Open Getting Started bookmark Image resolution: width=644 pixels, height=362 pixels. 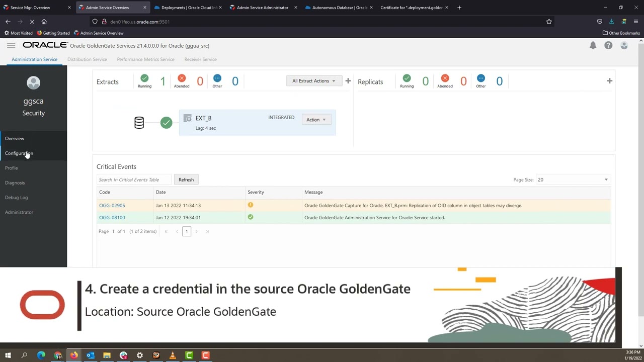coord(53,33)
